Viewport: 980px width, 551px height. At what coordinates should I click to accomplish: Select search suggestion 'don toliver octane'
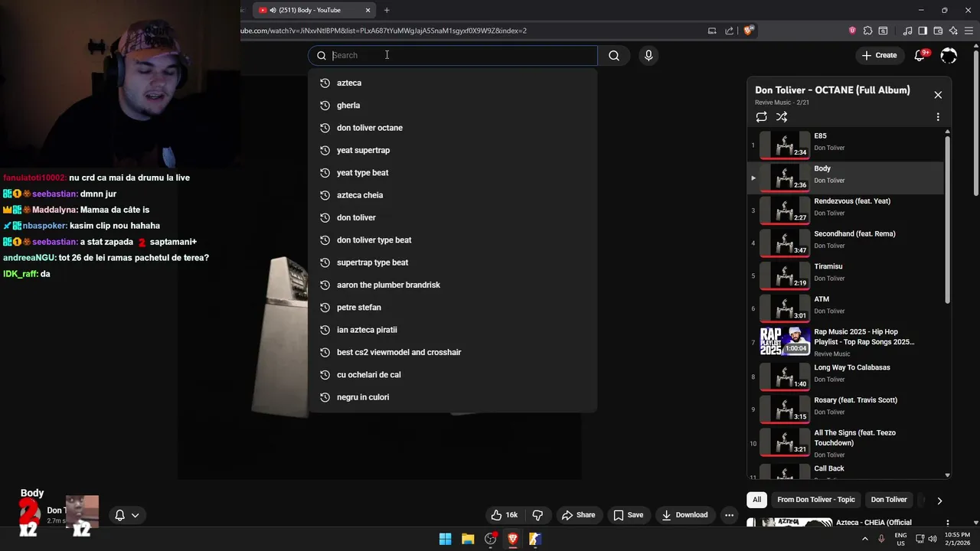point(452,128)
